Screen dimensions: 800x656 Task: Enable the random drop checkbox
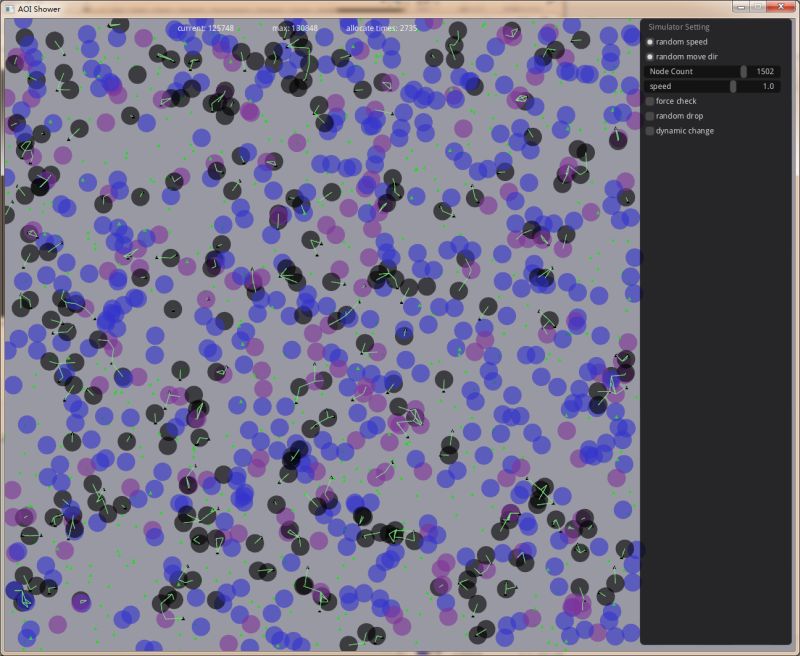(650, 116)
